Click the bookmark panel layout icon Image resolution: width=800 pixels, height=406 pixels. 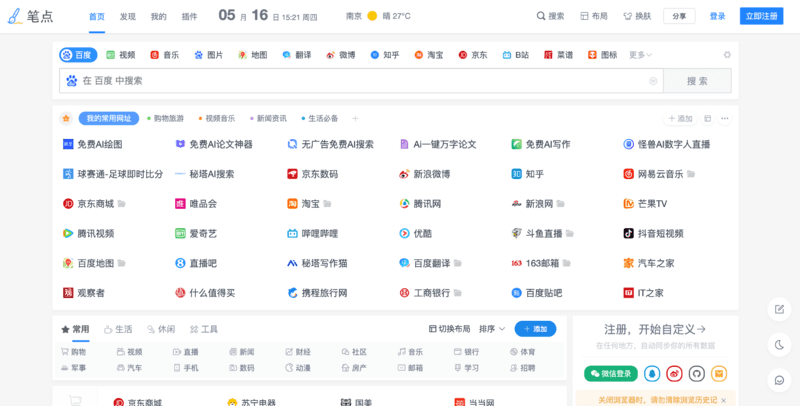pyautogui.click(x=708, y=119)
